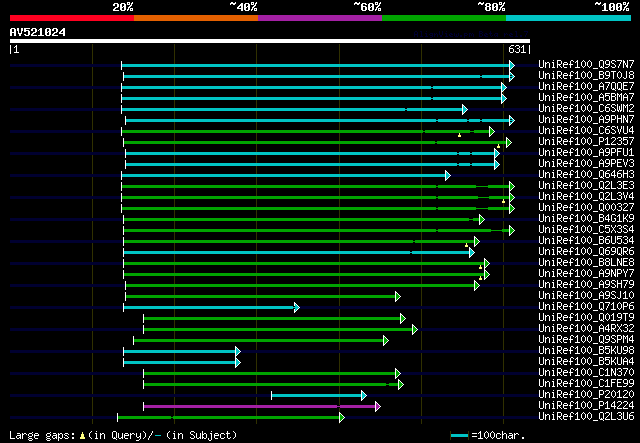Click the cyan alignment bar for Q9S7N7
The width and height of the screenshot is (640, 443).
316,65
